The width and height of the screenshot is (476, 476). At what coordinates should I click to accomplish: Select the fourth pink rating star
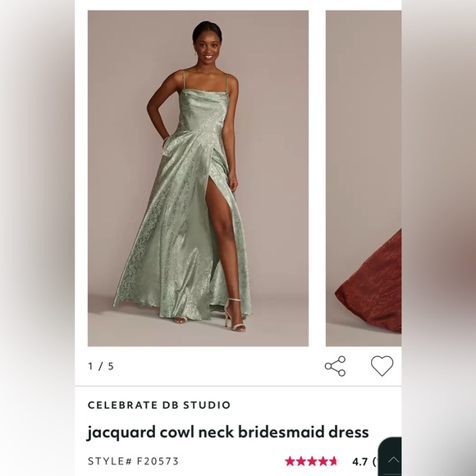[x=323, y=461]
